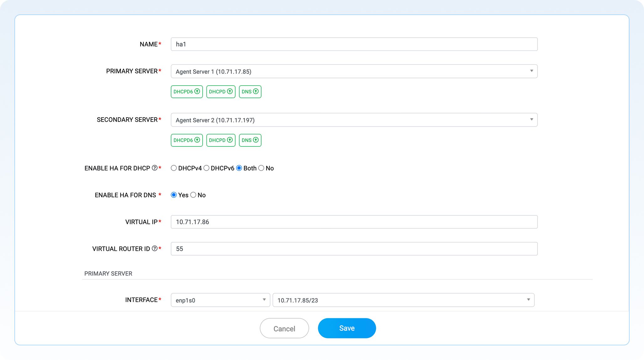Open help tooltip for Virtual Router ID
Image resolution: width=644 pixels, height=360 pixels.
point(154,248)
